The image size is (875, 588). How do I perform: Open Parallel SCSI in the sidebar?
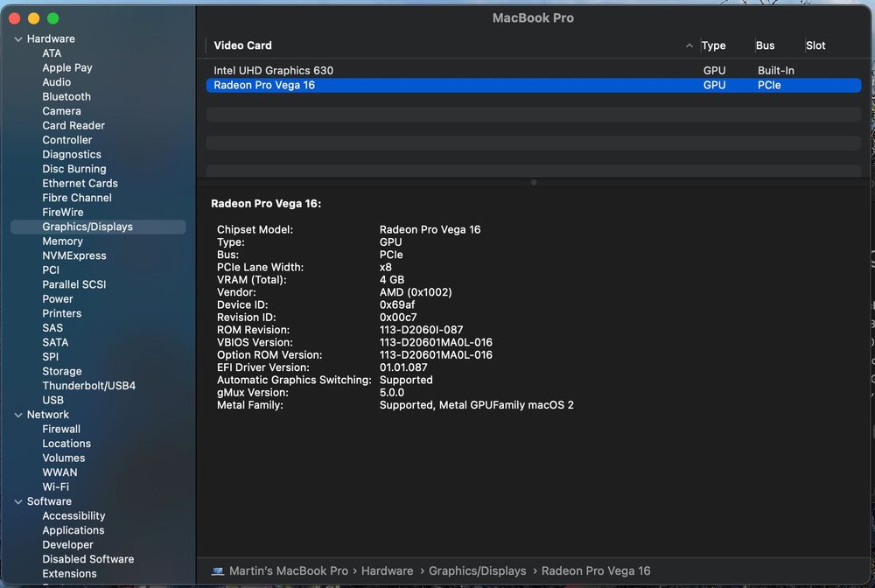(74, 285)
